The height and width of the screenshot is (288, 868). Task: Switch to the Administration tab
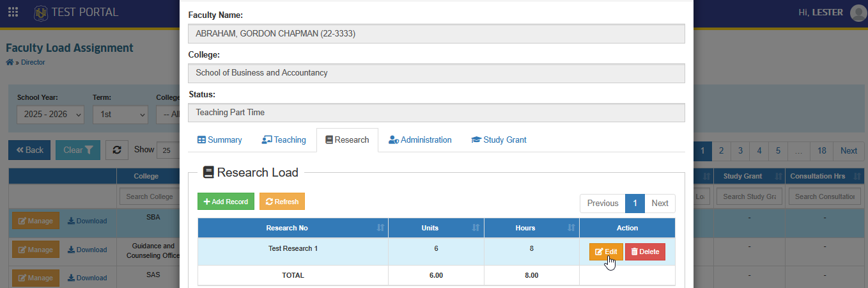click(420, 140)
